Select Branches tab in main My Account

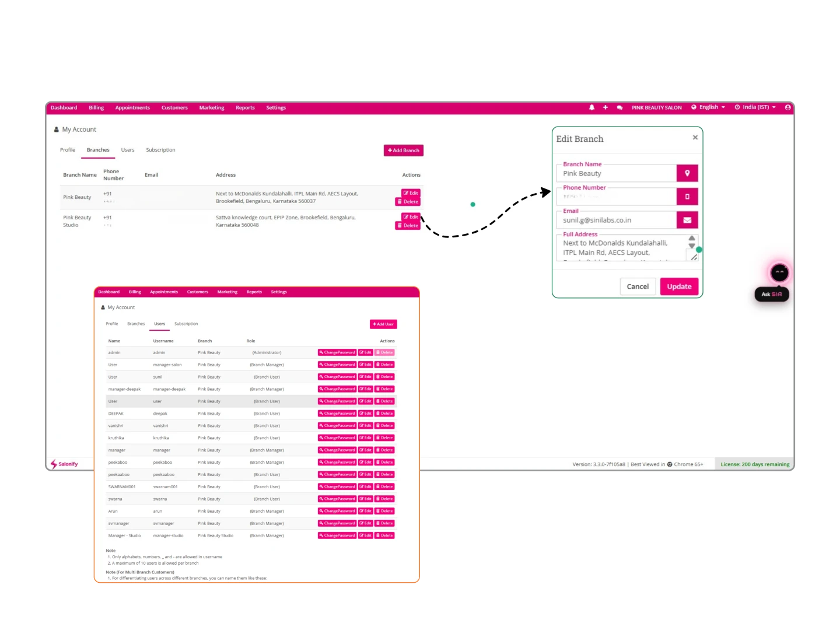click(98, 150)
